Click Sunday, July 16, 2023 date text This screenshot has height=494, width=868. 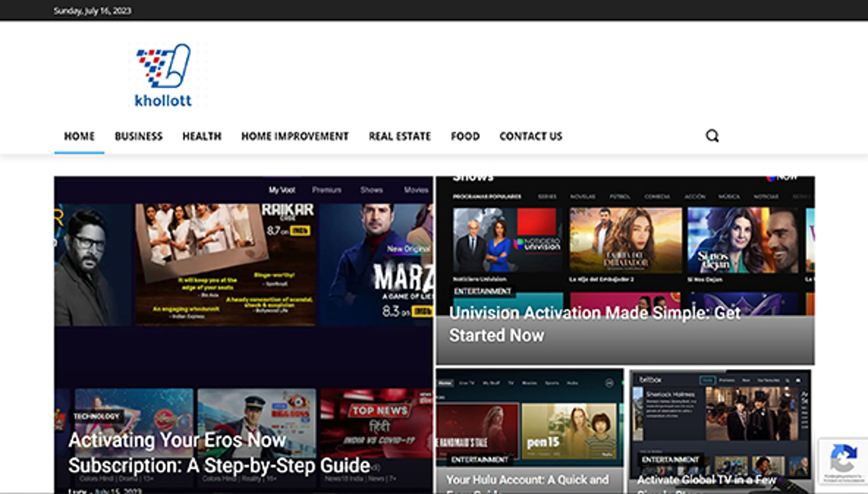click(92, 11)
